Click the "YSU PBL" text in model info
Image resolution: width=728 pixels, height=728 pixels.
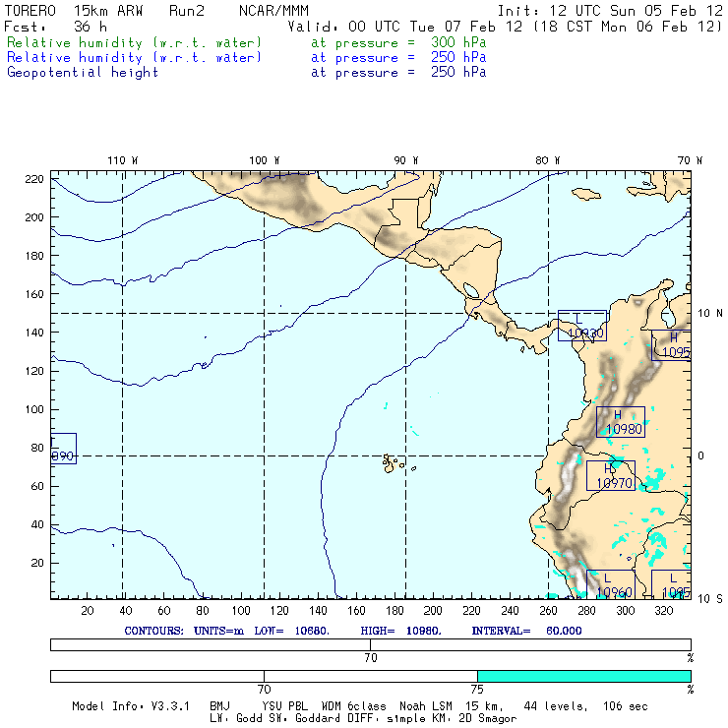[284, 706]
